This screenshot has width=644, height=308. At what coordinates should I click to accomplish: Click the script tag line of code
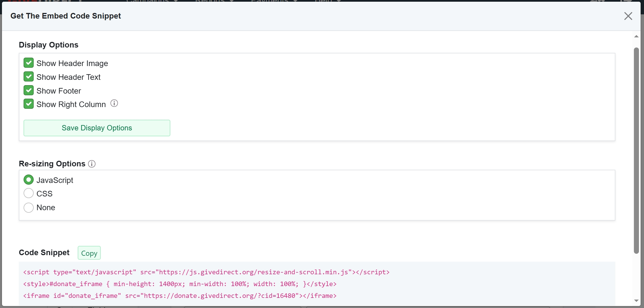pyautogui.click(x=206, y=272)
